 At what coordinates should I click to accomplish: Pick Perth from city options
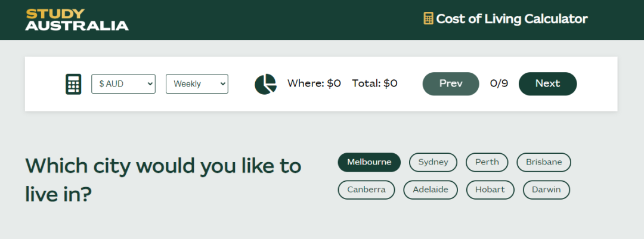487,162
